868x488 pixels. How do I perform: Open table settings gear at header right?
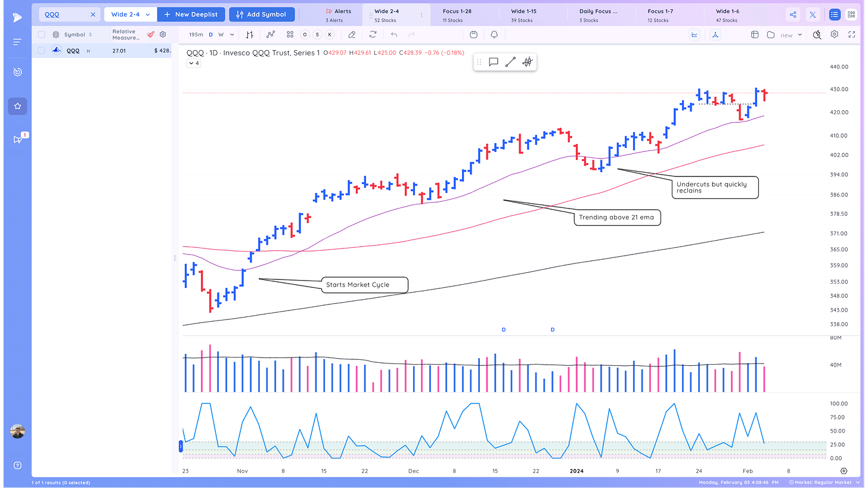163,35
